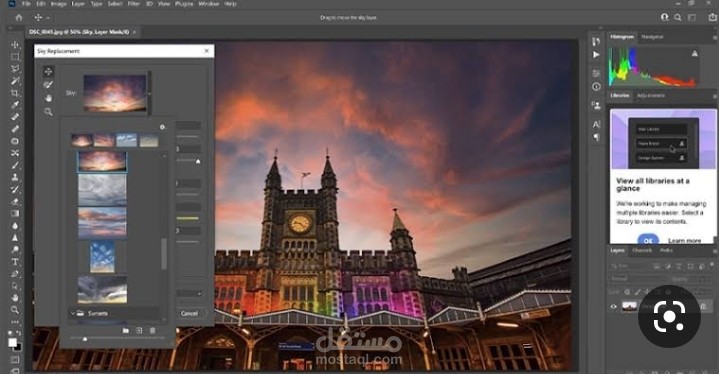Screen dimensions: 719x374
Task: Select the Sky Move tool in dialog
Action: pyautogui.click(x=48, y=72)
